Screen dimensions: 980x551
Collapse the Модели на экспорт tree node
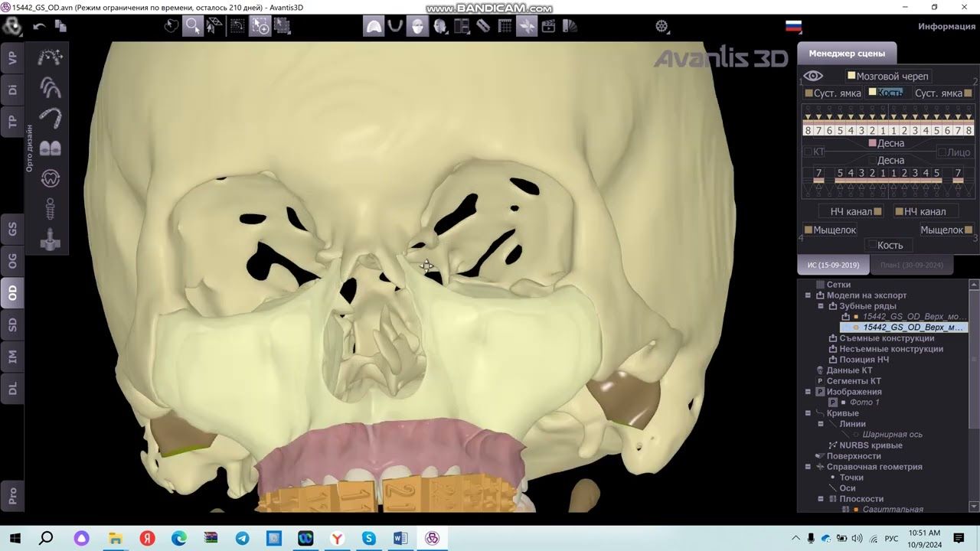808,295
